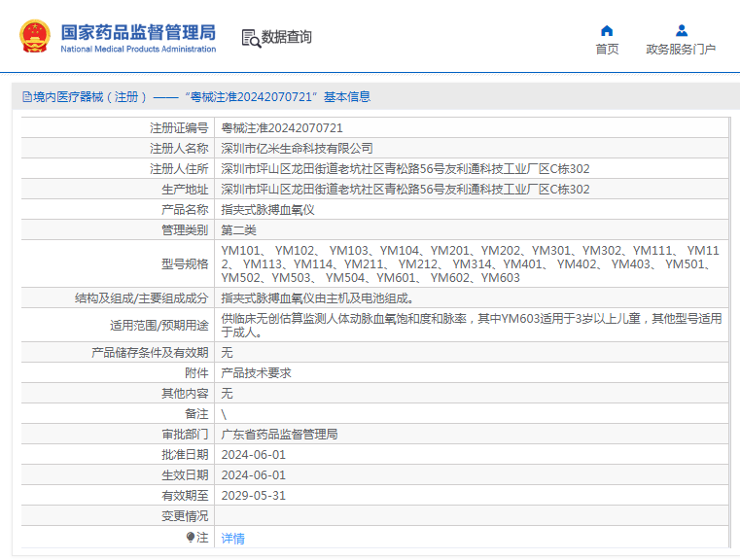Open the 详情 link
This screenshot has width=740, height=560.
tap(232, 539)
